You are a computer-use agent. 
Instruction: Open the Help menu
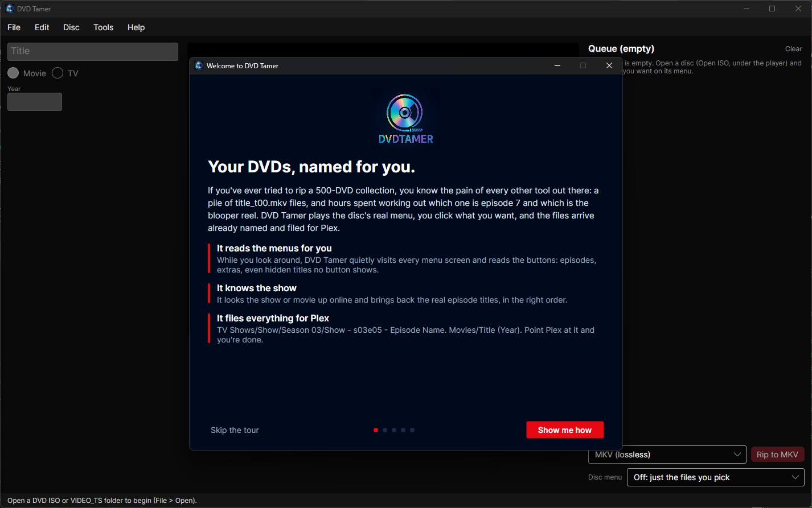tap(136, 27)
